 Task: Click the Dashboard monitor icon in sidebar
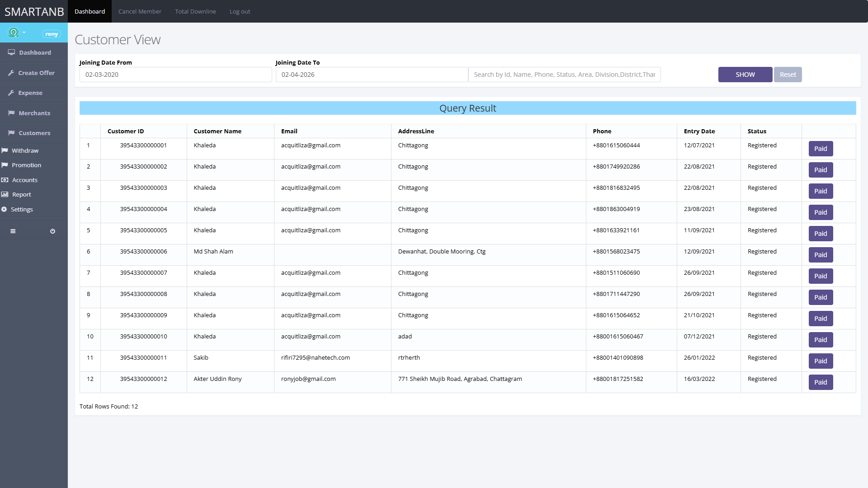point(11,52)
